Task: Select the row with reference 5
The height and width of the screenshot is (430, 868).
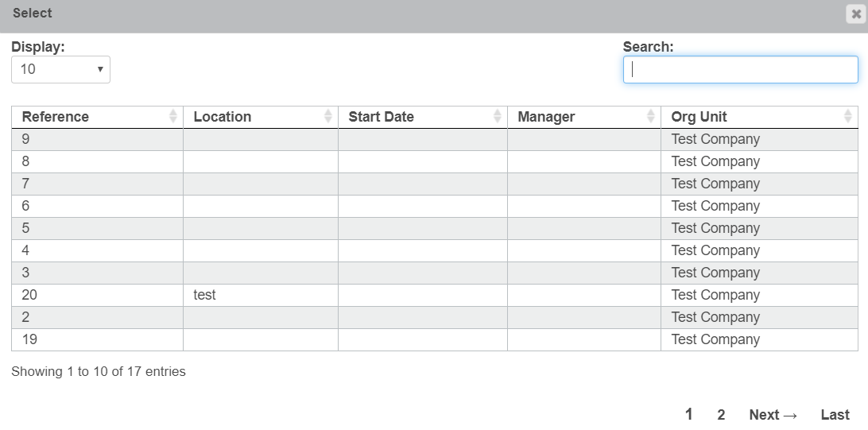Action: (26, 228)
